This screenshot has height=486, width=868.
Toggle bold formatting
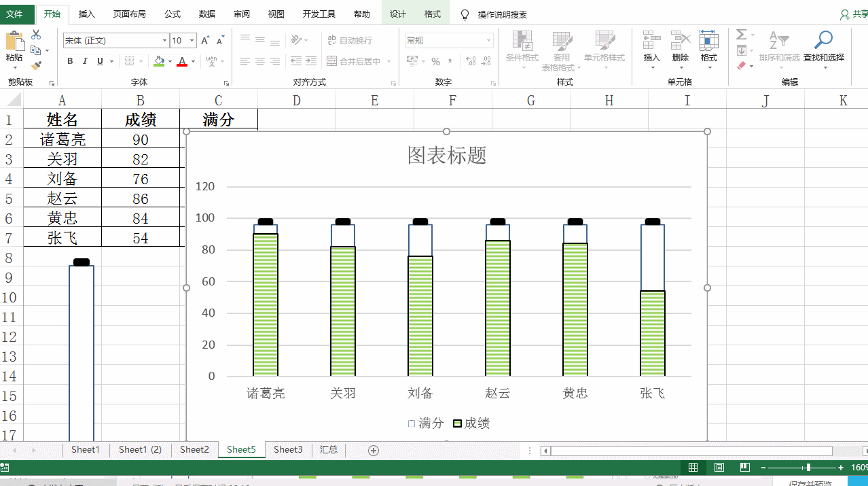click(x=70, y=60)
